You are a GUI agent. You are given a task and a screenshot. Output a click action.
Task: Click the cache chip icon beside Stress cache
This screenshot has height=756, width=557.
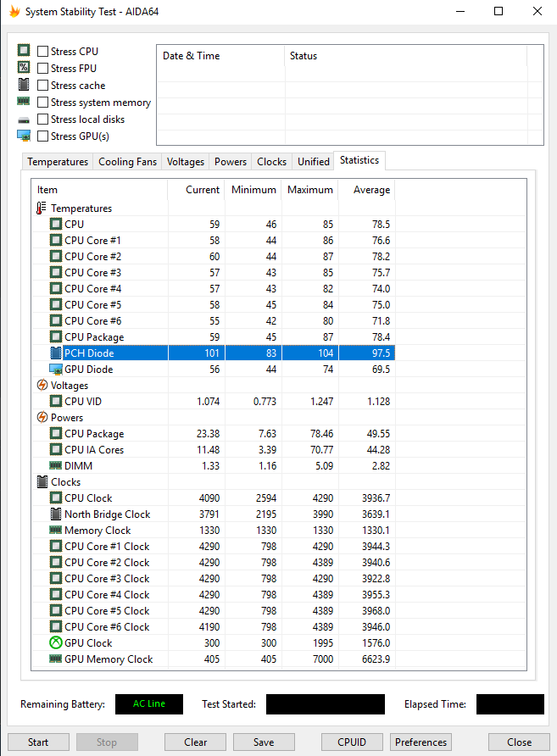pos(24,85)
